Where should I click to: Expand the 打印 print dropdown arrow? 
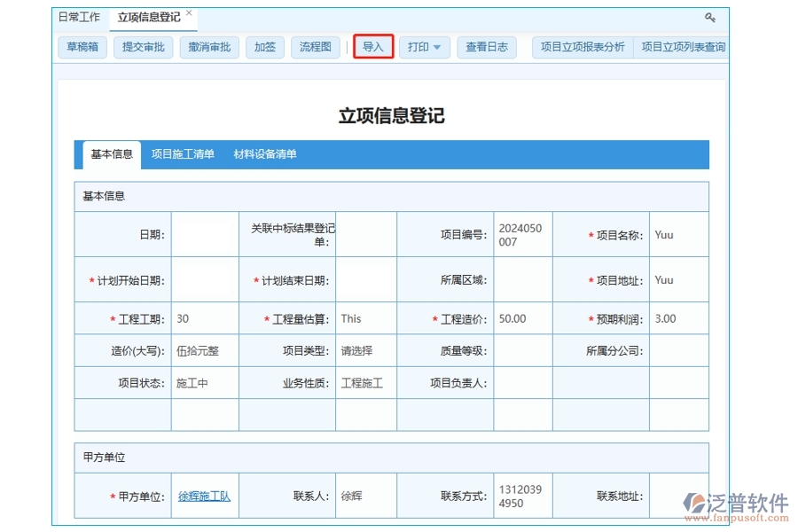[x=438, y=47]
